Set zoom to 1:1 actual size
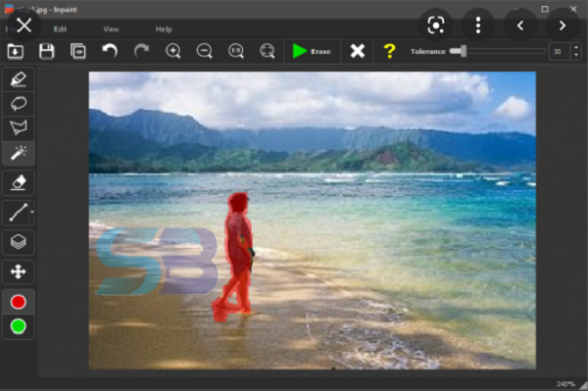Screen dimensions: 588x391 coord(236,51)
